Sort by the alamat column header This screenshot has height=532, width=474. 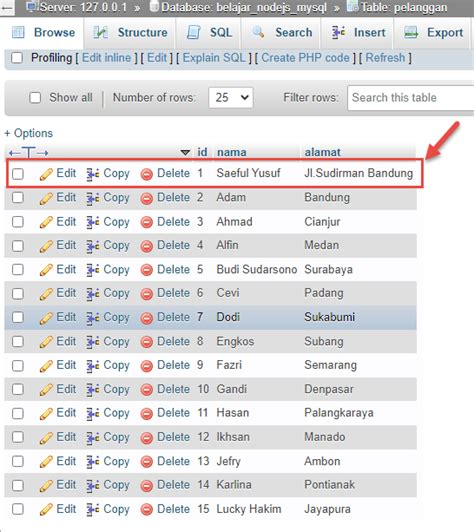[x=322, y=152]
